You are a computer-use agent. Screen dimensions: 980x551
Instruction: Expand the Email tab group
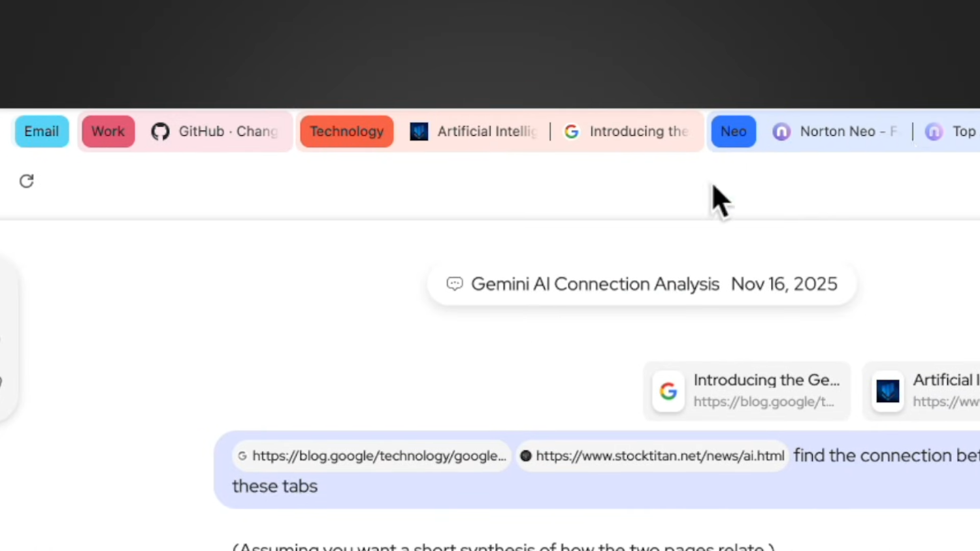tap(42, 131)
